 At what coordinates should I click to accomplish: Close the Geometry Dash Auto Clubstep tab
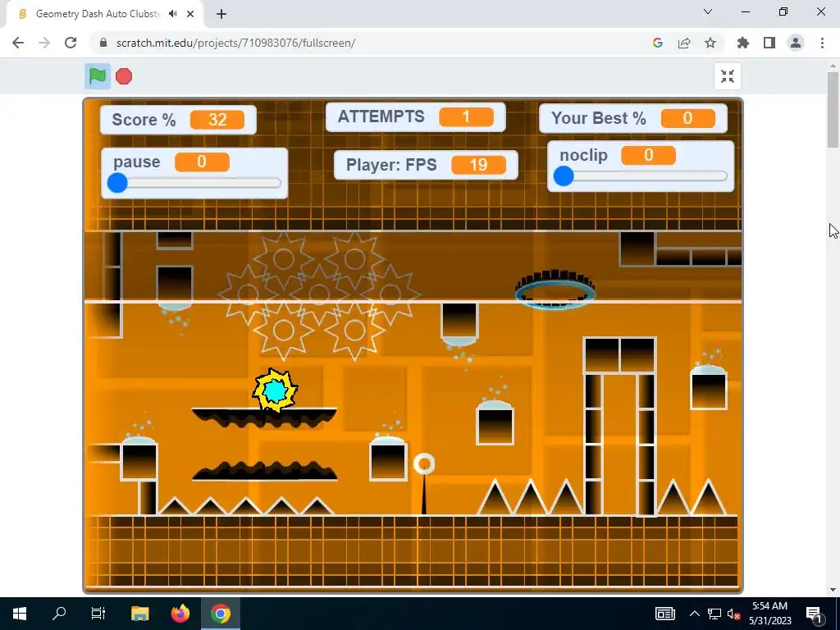click(x=190, y=14)
